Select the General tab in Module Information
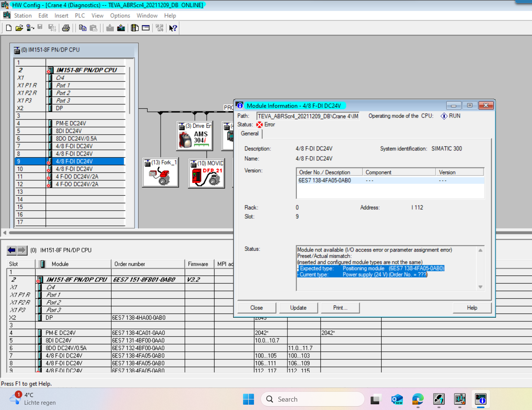 tap(249, 133)
